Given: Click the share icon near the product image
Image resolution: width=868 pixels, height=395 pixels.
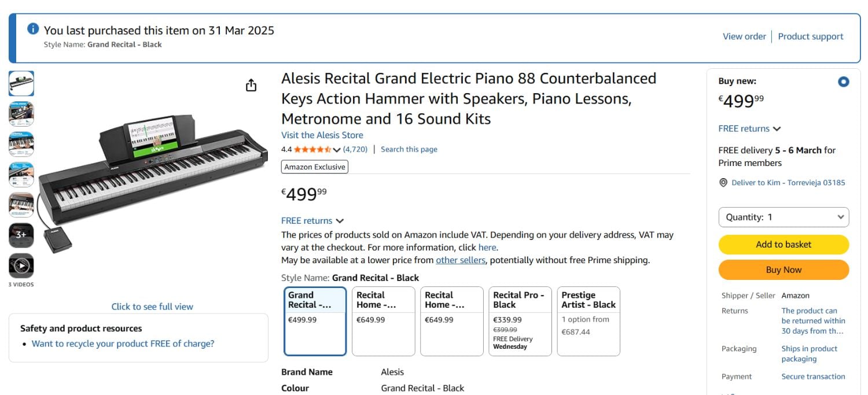Looking at the screenshot, I should (251, 84).
